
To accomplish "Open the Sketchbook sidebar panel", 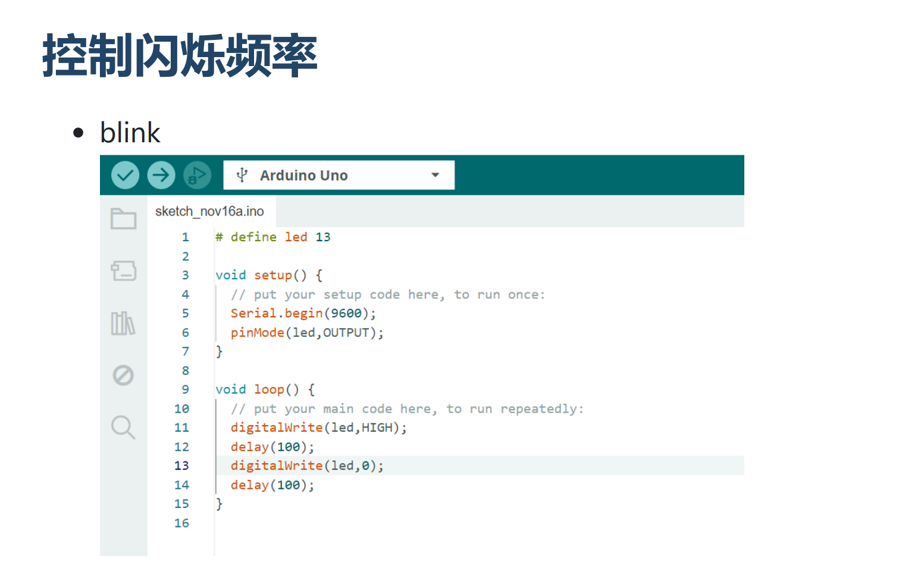I will 123,219.
